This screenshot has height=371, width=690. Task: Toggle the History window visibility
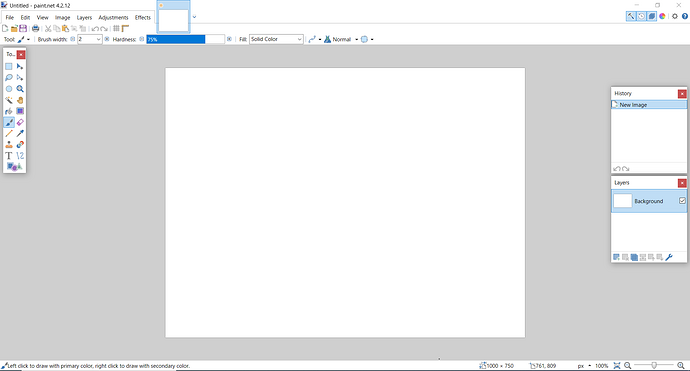tap(642, 16)
